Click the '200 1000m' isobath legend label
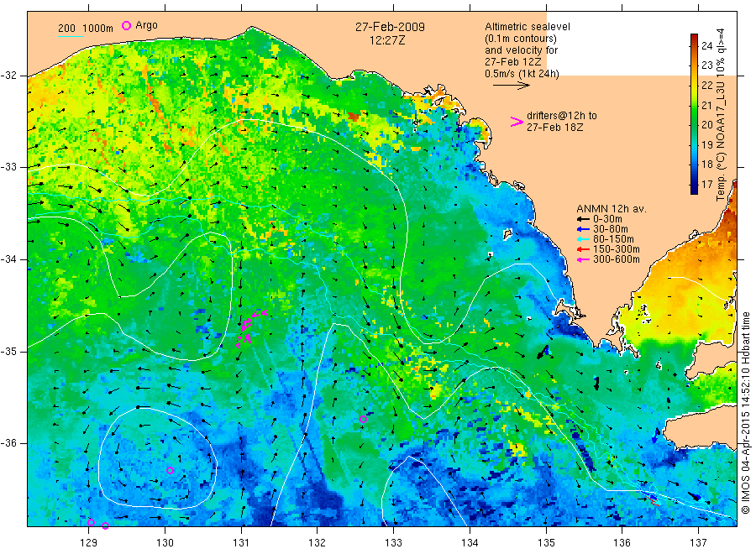 (86, 29)
